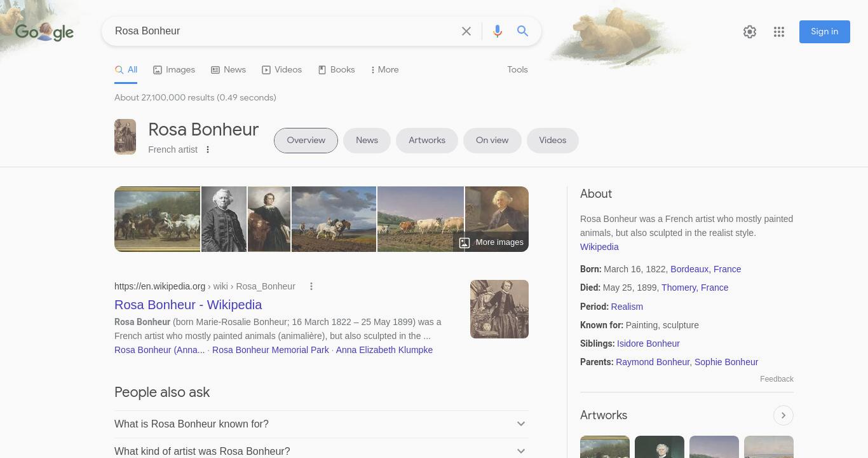Open Rosa Bonheur - Wikipedia result
The image size is (868, 458).
[x=188, y=305]
